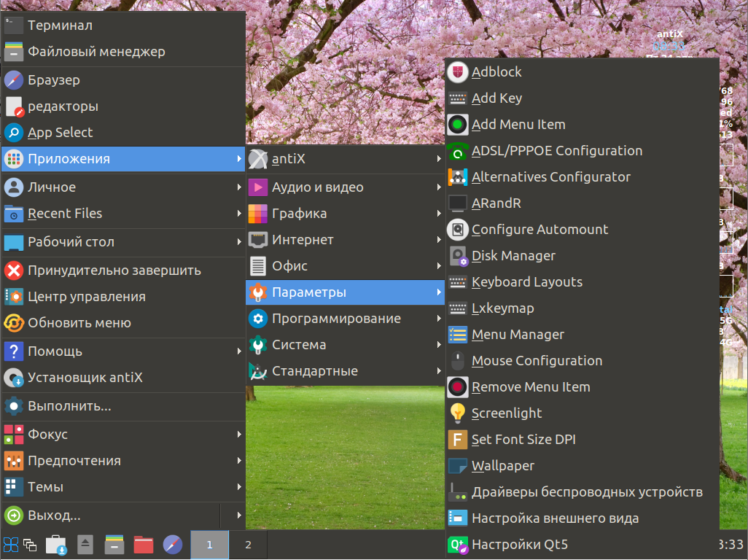
Task: Expand the Аудио и видео submenu
Action: [x=345, y=187]
